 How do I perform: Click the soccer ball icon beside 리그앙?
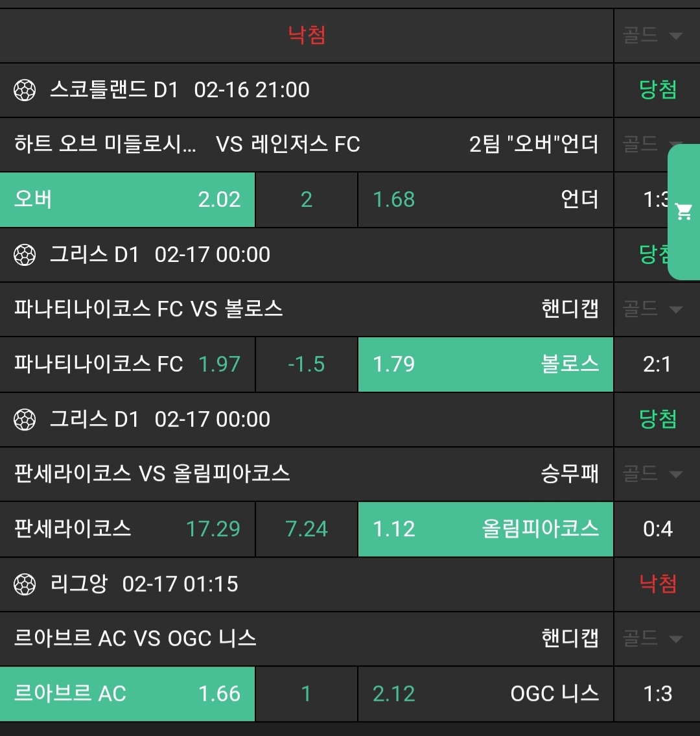[25, 584]
